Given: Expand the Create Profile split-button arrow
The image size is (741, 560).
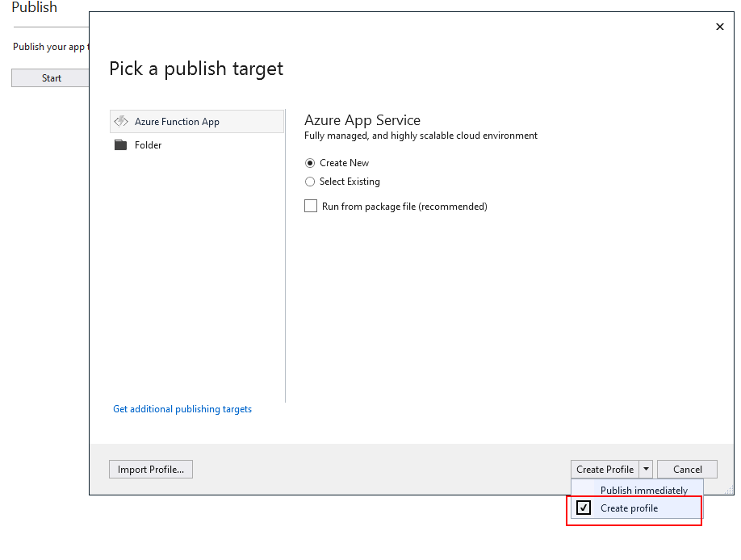Looking at the screenshot, I should coord(646,469).
